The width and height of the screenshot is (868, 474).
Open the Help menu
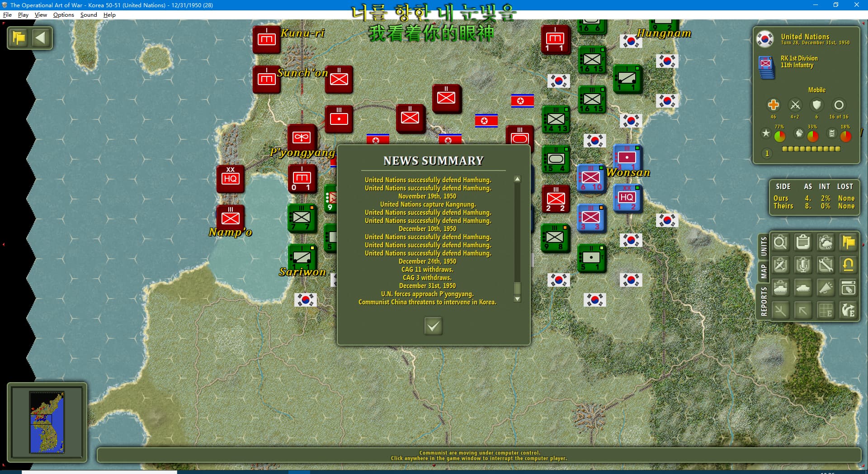point(109,14)
